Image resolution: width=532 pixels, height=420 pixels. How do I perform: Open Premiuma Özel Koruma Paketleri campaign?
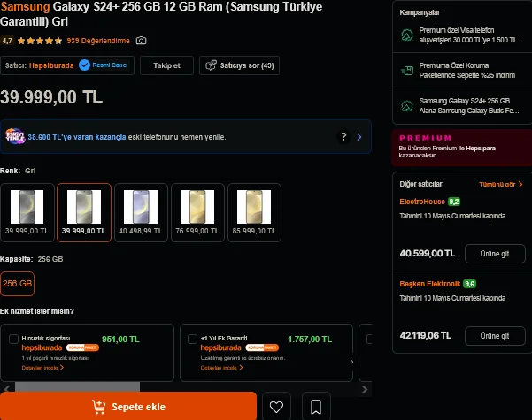pos(462,70)
